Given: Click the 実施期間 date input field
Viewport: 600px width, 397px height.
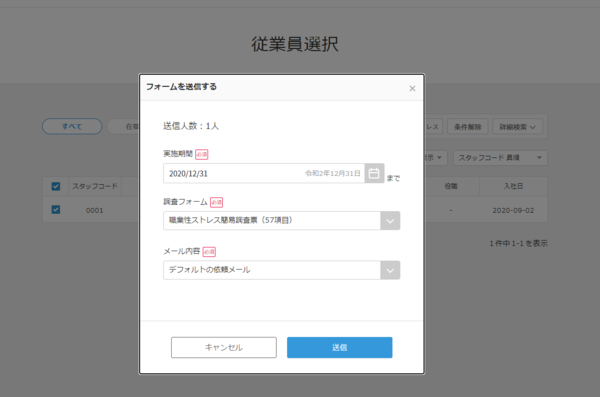Looking at the screenshot, I should (264, 173).
